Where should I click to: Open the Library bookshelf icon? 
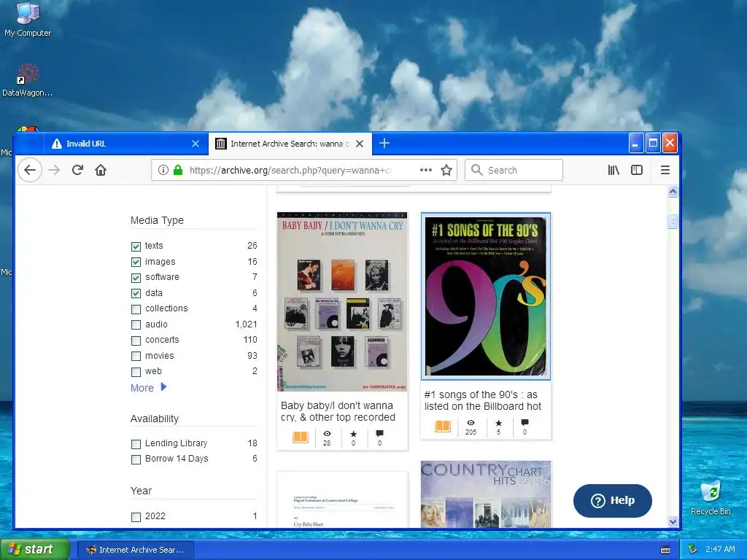[614, 170]
